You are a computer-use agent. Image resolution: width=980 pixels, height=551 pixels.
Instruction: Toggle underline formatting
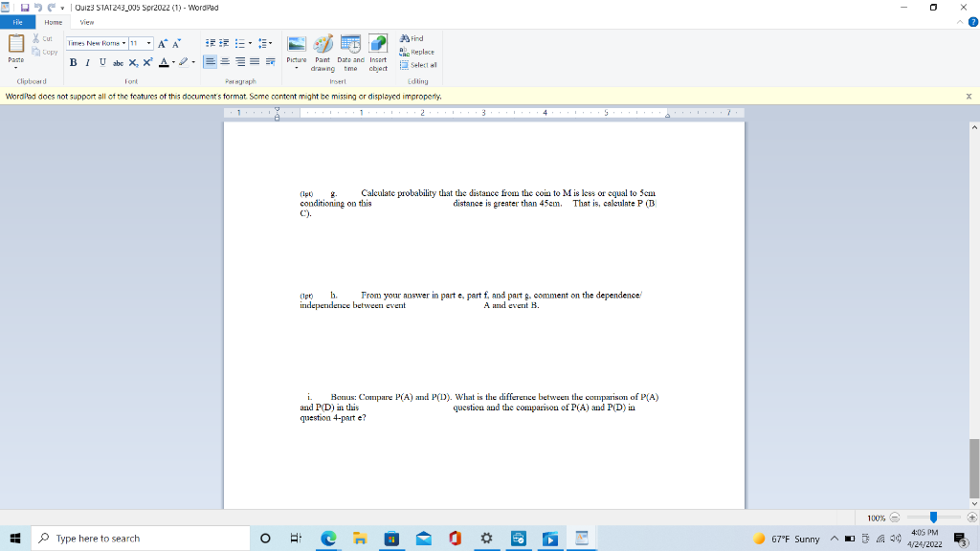pos(100,61)
